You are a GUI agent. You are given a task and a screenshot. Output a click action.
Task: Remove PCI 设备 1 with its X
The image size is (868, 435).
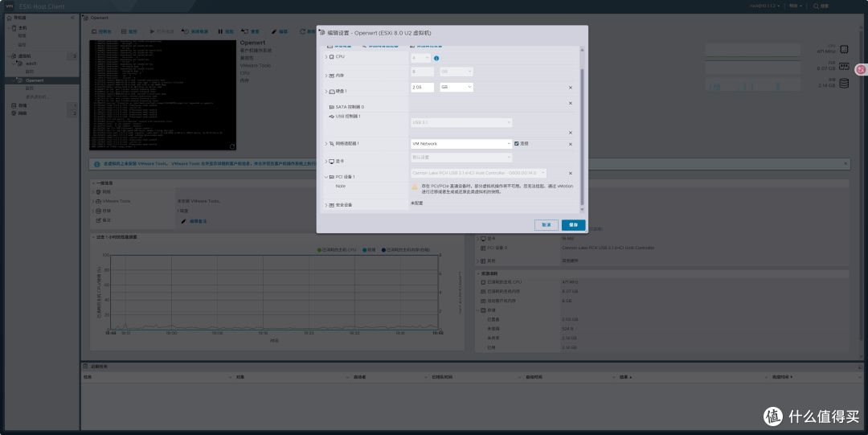[x=571, y=174]
